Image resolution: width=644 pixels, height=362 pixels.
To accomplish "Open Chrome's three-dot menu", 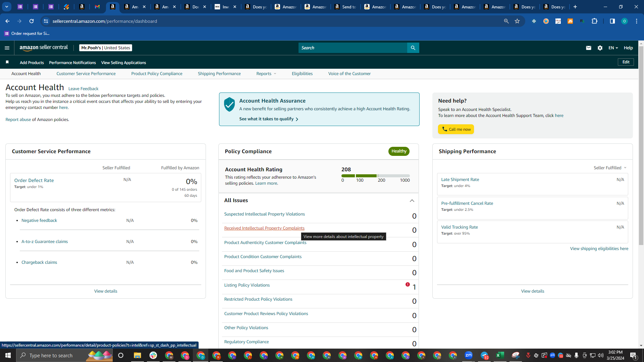I will (x=637, y=21).
